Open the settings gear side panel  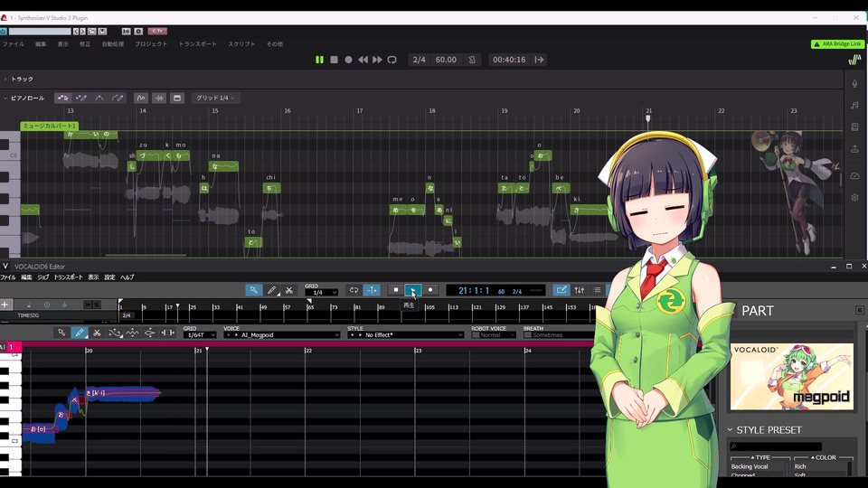854,198
